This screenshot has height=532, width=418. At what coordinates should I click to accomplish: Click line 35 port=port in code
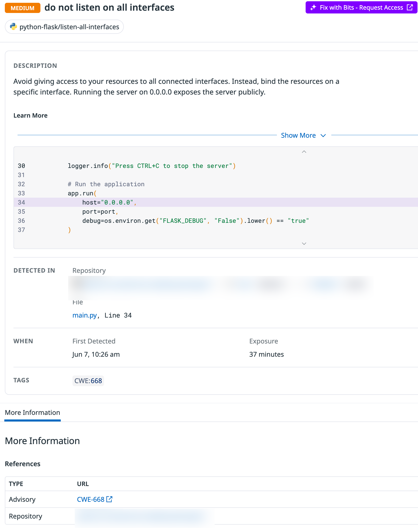(x=100, y=212)
